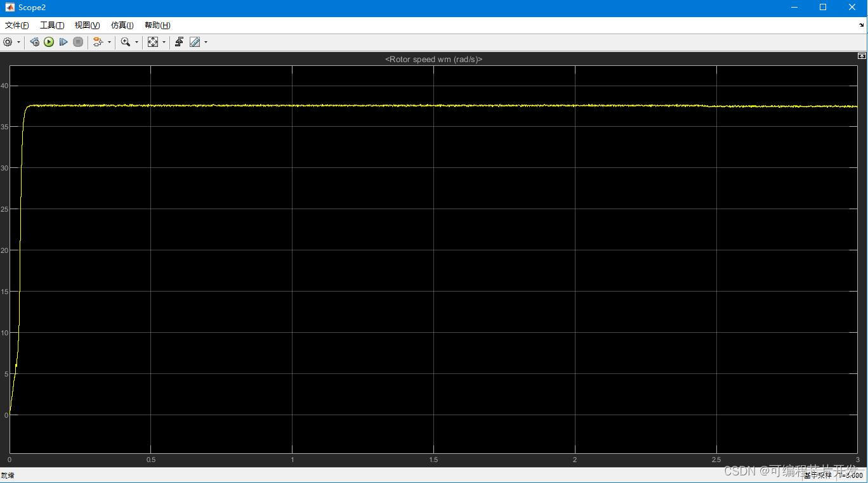
Task: Click the scale axes limits icon
Action: tap(153, 42)
